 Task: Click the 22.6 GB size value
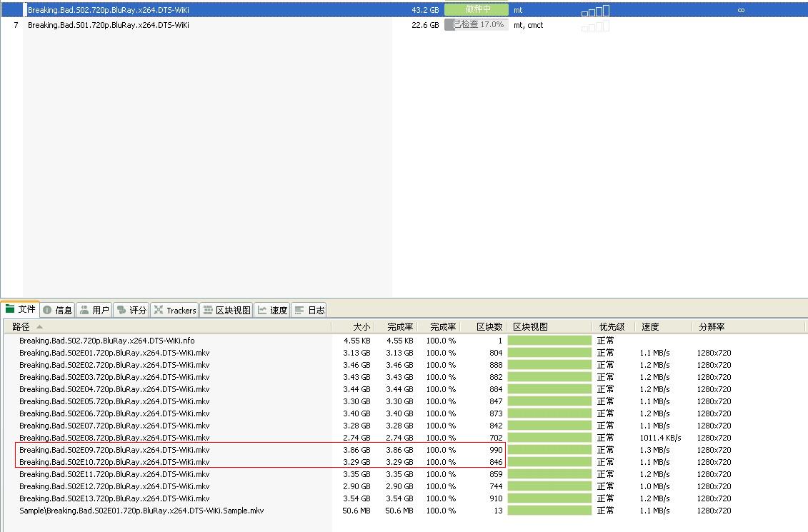425,25
